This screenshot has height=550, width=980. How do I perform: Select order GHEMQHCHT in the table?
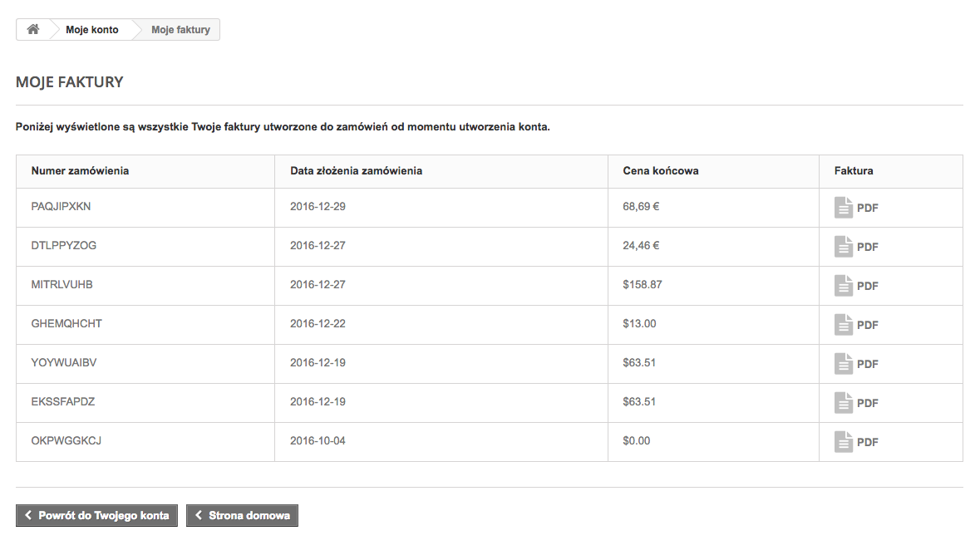point(66,324)
